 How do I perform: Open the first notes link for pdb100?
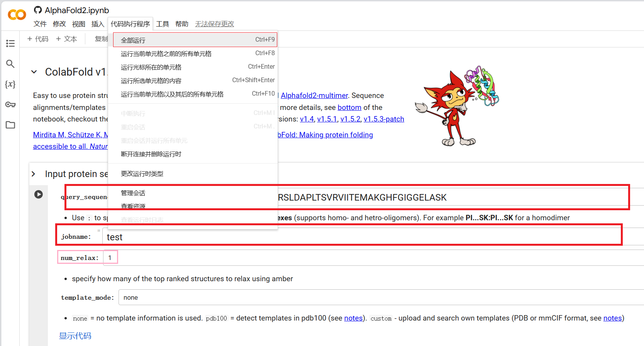353,318
